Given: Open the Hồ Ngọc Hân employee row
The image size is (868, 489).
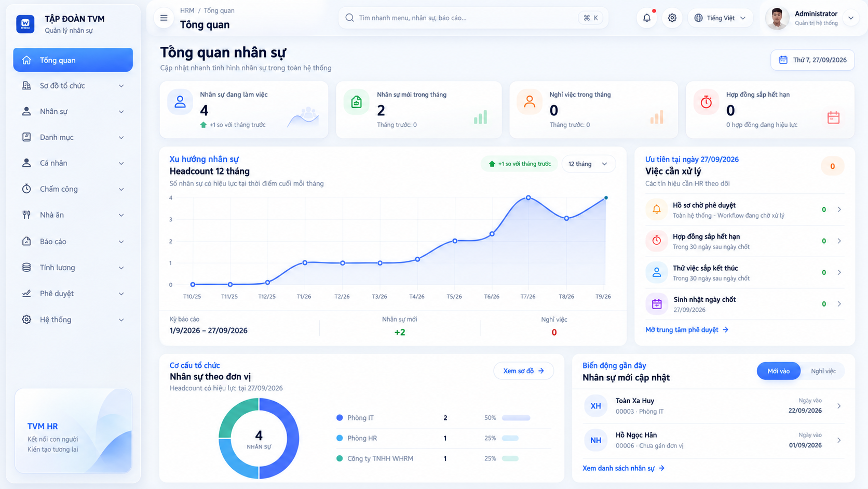Looking at the screenshot, I should coord(713,440).
